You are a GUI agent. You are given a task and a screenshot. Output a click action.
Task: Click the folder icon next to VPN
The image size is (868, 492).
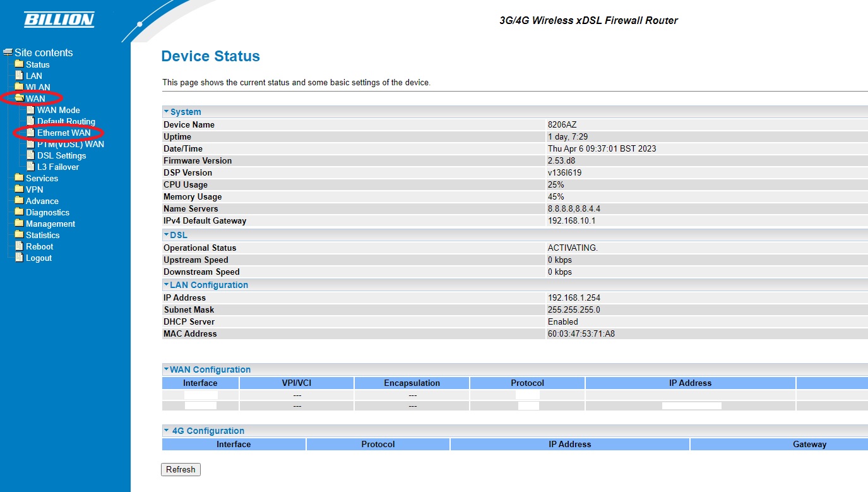pyautogui.click(x=19, y=189)
